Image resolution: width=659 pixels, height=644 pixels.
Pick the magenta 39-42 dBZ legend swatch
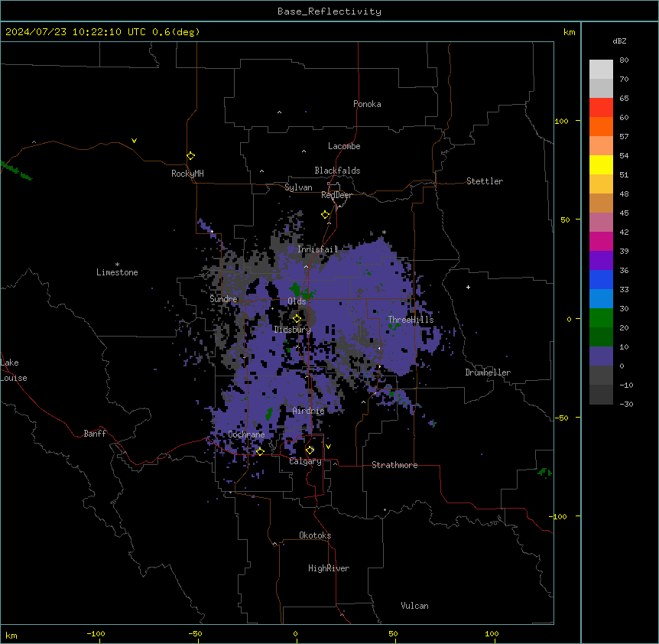pyautogui.click(x=601, y=241)
